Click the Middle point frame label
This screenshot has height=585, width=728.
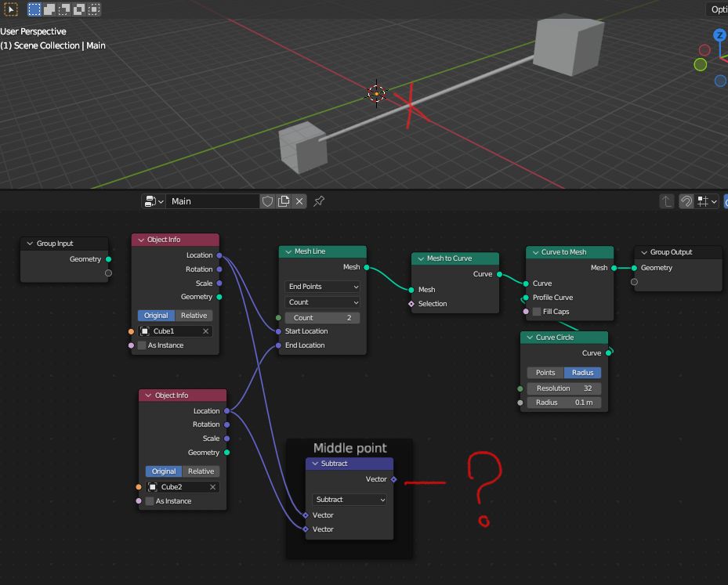(350, 448)
